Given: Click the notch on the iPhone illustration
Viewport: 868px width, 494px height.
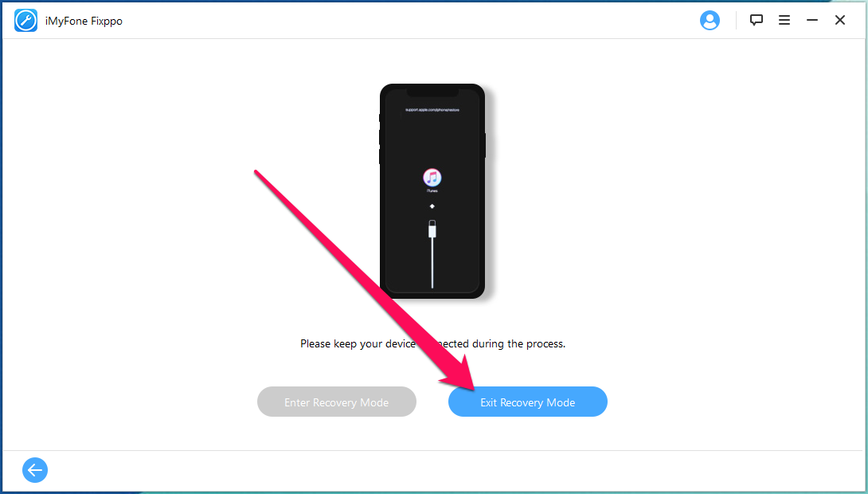Looking at the screenshot, I should [x=432, y=92].
